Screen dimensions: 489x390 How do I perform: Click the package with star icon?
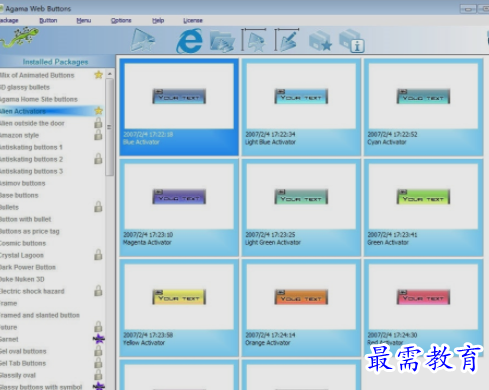[x=320, y=41]
